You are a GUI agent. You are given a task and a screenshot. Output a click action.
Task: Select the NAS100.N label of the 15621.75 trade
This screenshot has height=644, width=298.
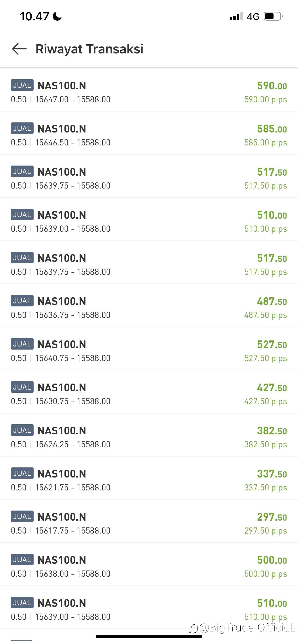coord(62,474)
